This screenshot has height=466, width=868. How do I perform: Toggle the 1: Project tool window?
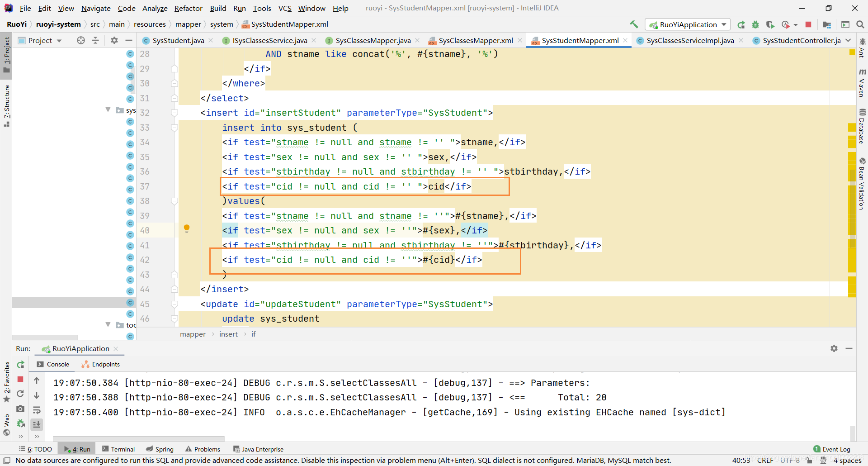(6, 55)
